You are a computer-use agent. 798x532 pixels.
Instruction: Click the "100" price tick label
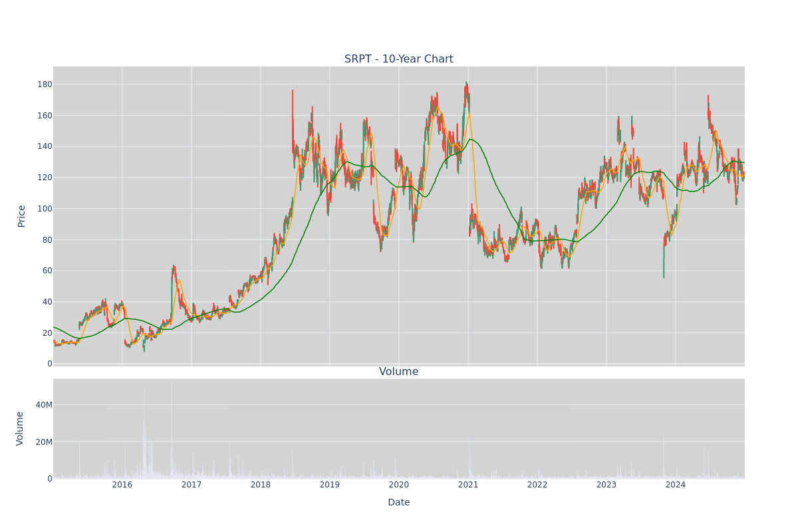coord(45,209)
